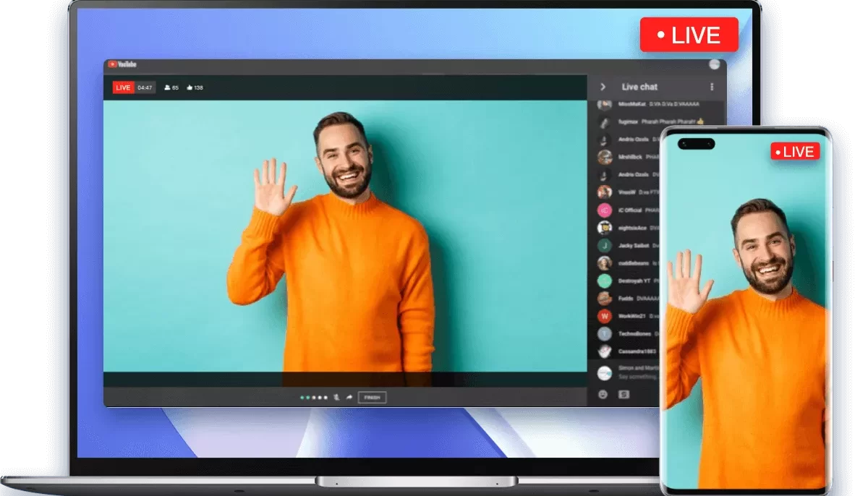Click the LIVE badge on the phone screen
Image resolution: width=868 pixels, height=496 pixels.
[x=795, y=151]
